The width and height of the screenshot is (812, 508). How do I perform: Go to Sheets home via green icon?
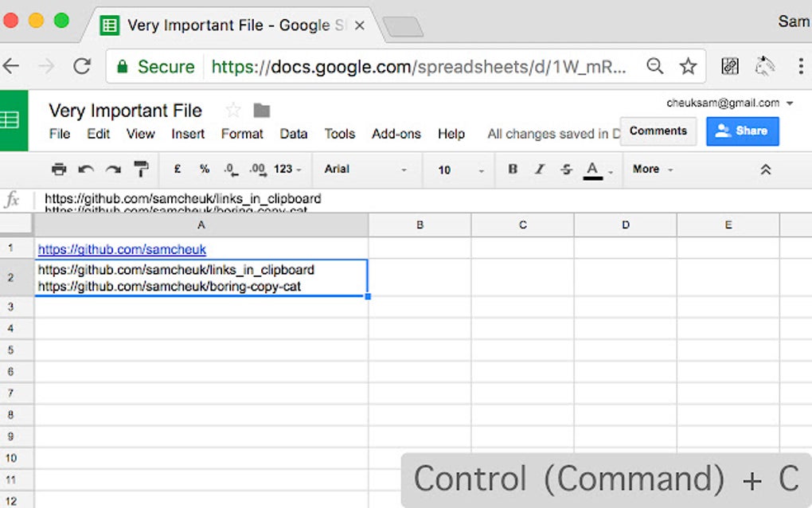[14, 120]
